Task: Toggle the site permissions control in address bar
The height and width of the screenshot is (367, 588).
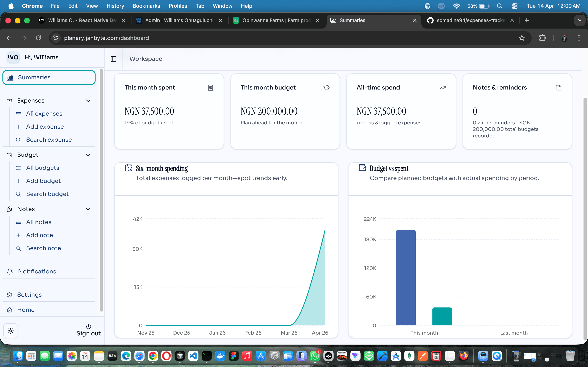Action: point(56,38)
